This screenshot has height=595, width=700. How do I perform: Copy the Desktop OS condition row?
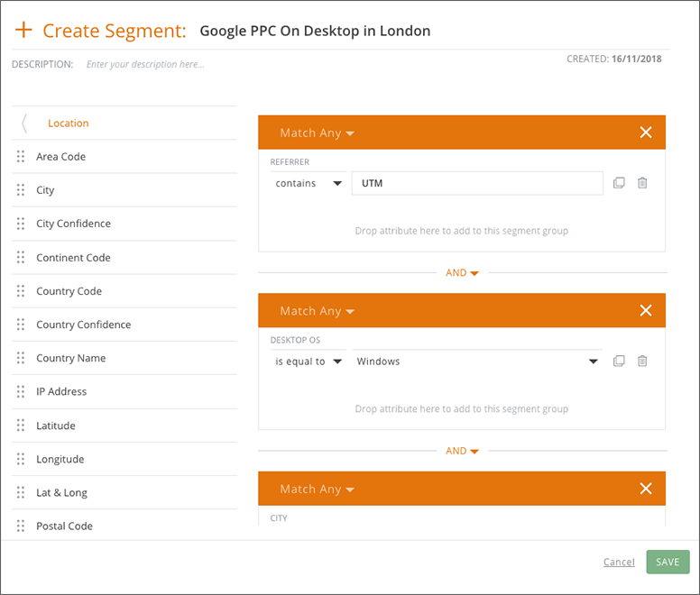click(x=619, y=362)
